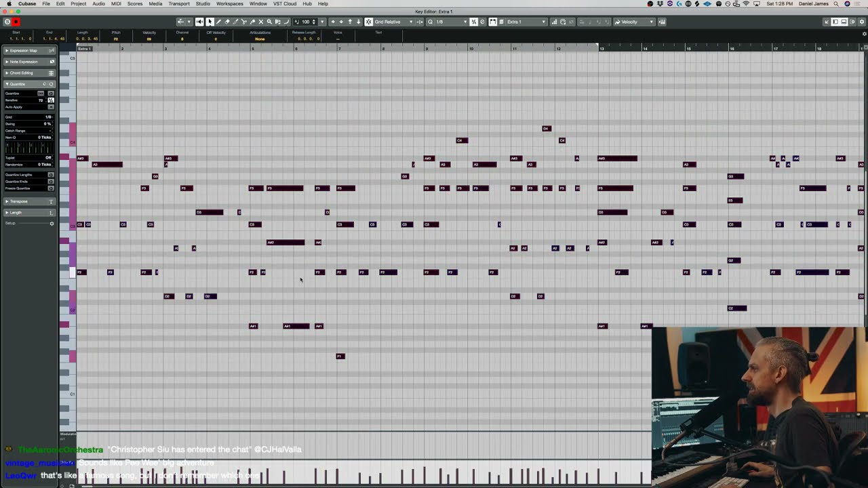Viewport: 868px width, 488px height.
Task: Select the Draw pencil tool
Action: pos(218,22)
